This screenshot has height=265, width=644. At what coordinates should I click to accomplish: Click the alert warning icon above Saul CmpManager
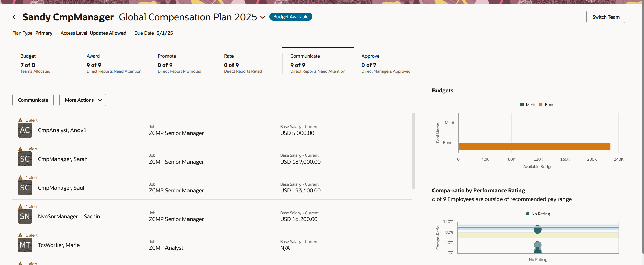pyautogui.click(x=20, y=178)
